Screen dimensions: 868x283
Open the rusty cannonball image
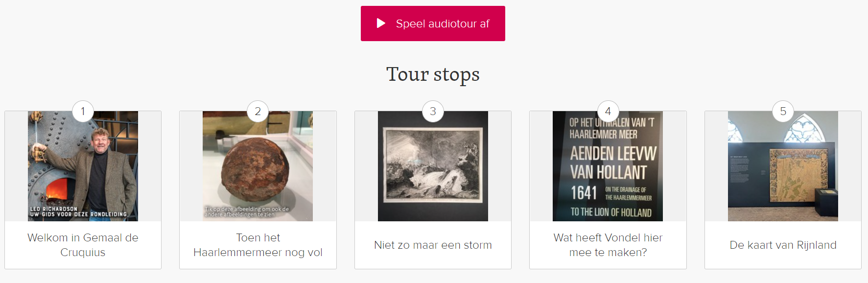(x=258, y=166)
